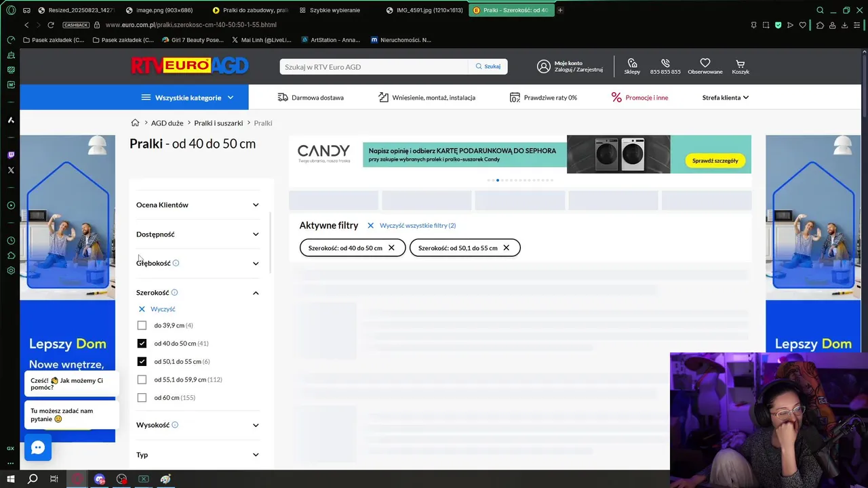
Task: Click the 'Szukaj w RTV Euro AGD' field
Action: pyautogui.click(x=374, y=66)
